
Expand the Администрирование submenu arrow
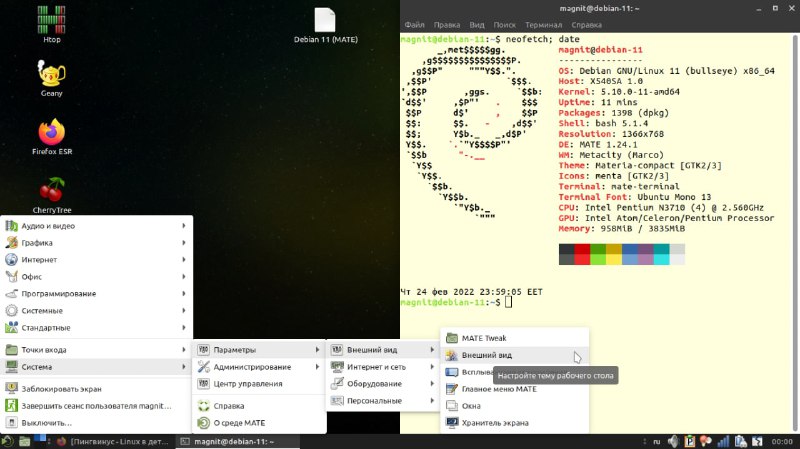317,366
